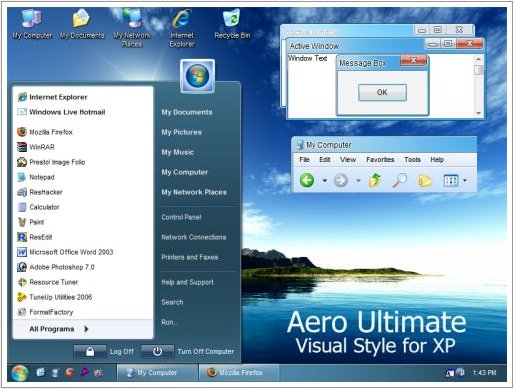
Task: Click the Active Window title bar
Action: [355, 46]
